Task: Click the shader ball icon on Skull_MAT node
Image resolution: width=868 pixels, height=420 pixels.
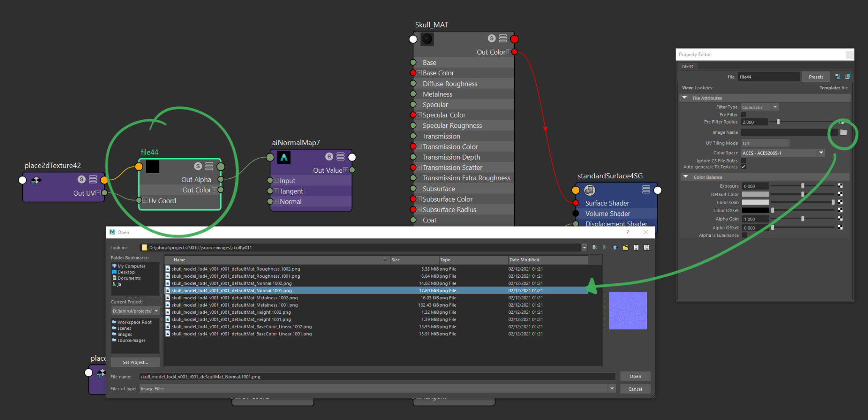Action: point(426,39)
